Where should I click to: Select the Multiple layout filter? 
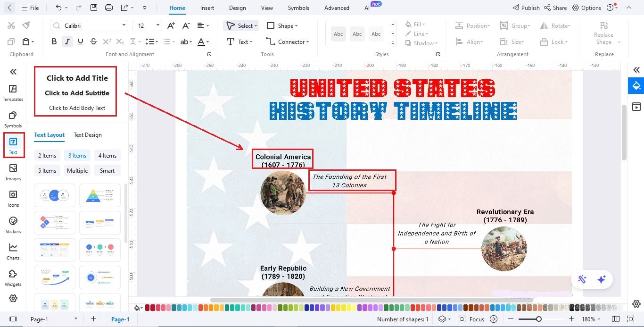(77, 171)
